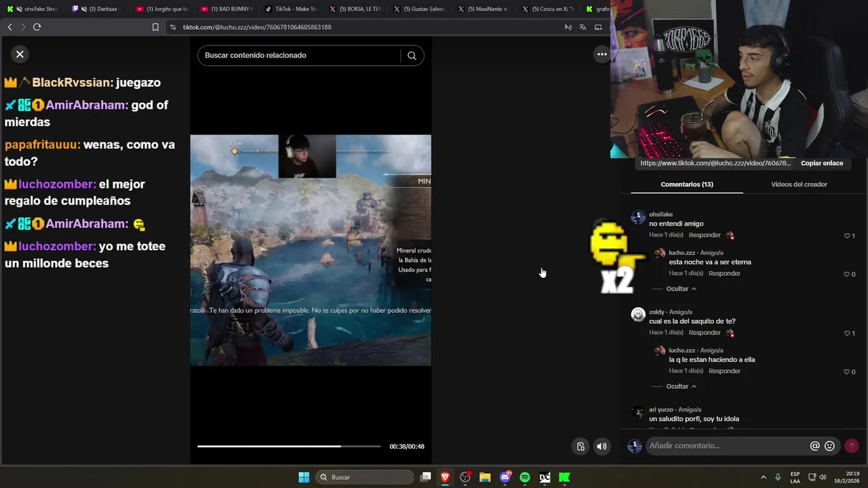Viewport: 868px width, 488px height.
Task: Switch to 'Videos del creador' tab
Action: [799, 184]
